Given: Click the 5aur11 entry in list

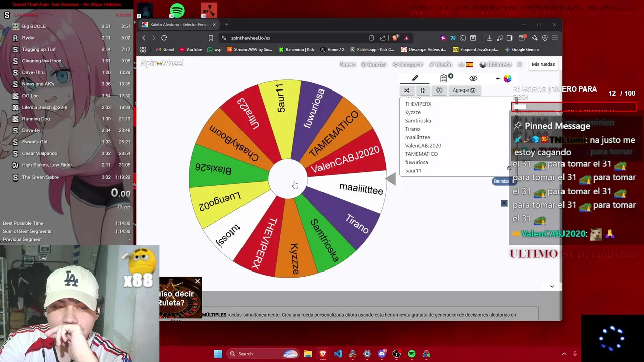Looking at the screenshot, I should [413, 171].
